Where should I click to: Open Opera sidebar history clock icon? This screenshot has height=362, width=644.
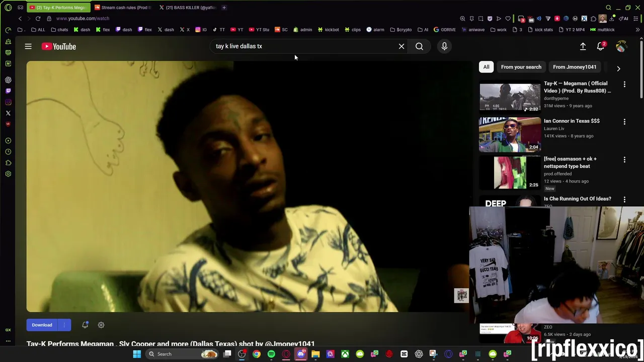[8, 152]
